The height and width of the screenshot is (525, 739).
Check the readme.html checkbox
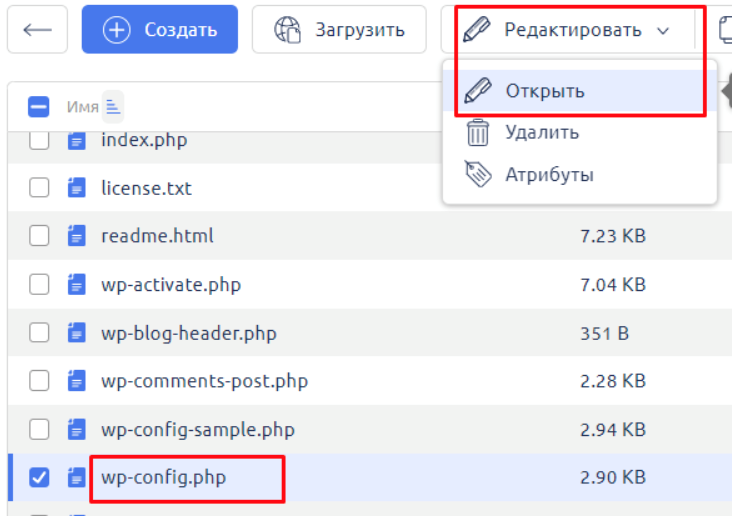coord(39,236)
